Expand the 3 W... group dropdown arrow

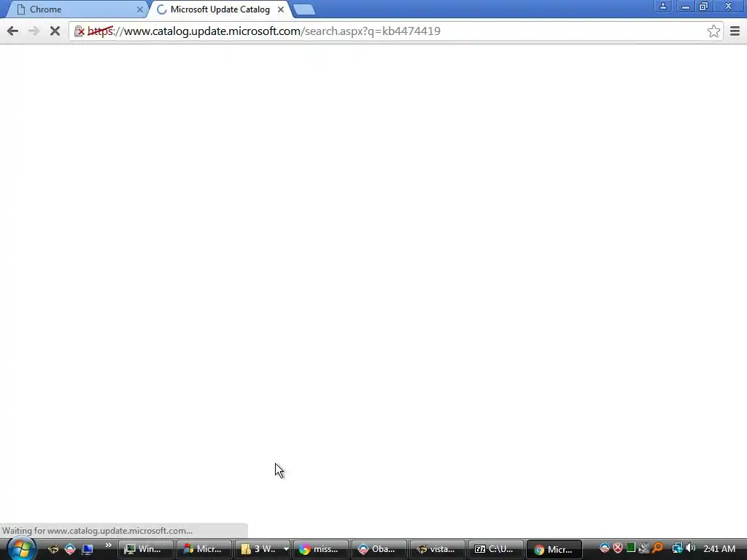coord(286,549)
